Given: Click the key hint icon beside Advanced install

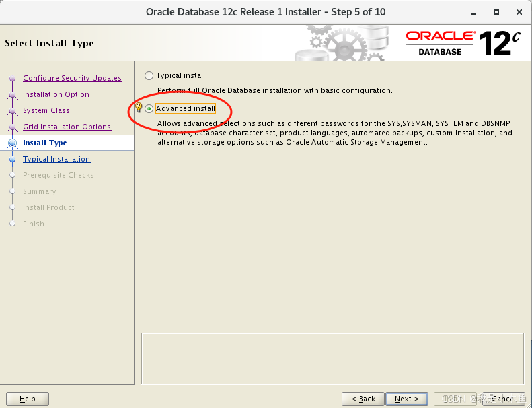Looking at the screenshot, I should click(x=139, y=108).
